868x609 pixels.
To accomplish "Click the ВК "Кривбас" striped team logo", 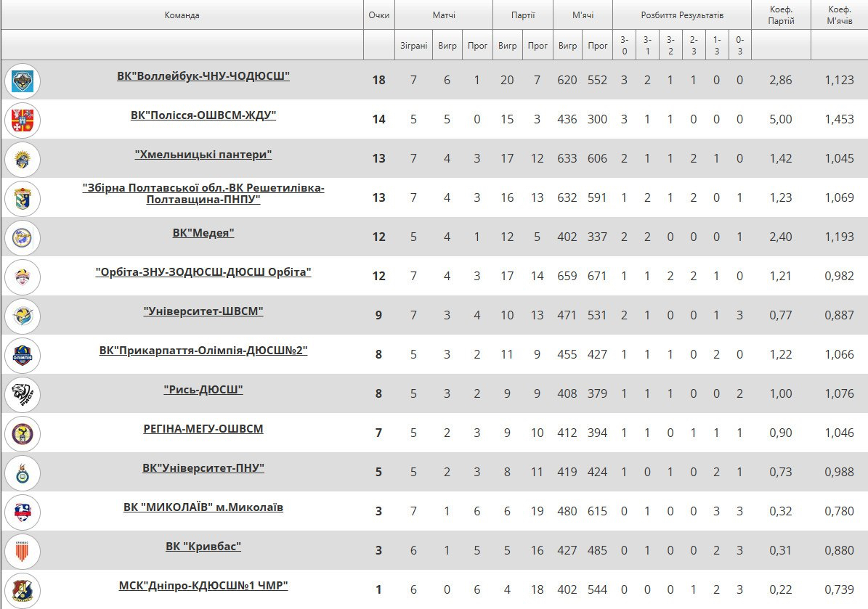I will (x=23, y=551).
